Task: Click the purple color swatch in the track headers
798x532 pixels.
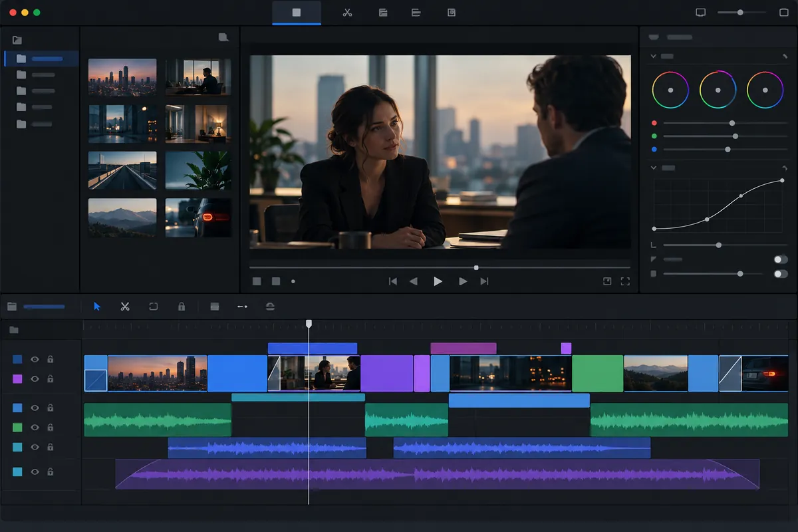Action: click(17, 379)
